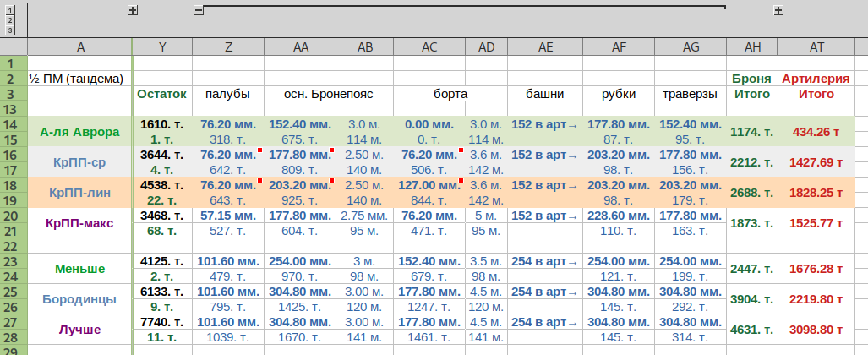Click the '434.26 т' artillery total cell
The height and width of the screenshot is (355, 868).
(x=817, y=132)
